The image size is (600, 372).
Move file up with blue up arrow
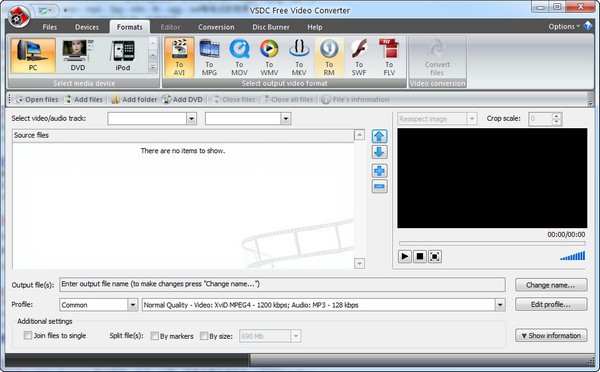379,136
